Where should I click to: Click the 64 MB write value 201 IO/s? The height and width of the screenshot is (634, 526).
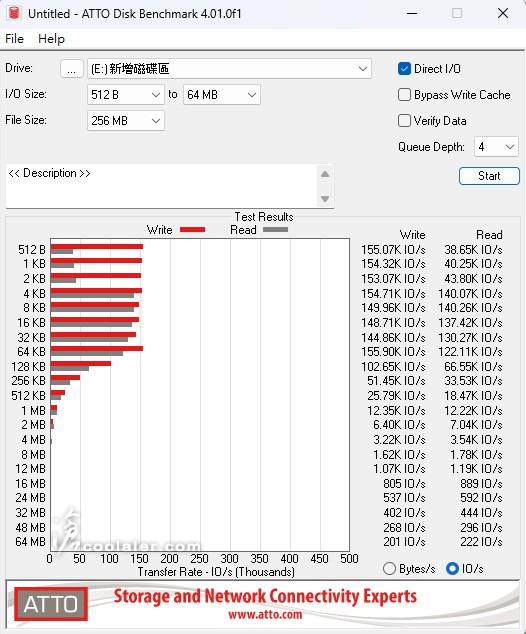coord(404,541)
